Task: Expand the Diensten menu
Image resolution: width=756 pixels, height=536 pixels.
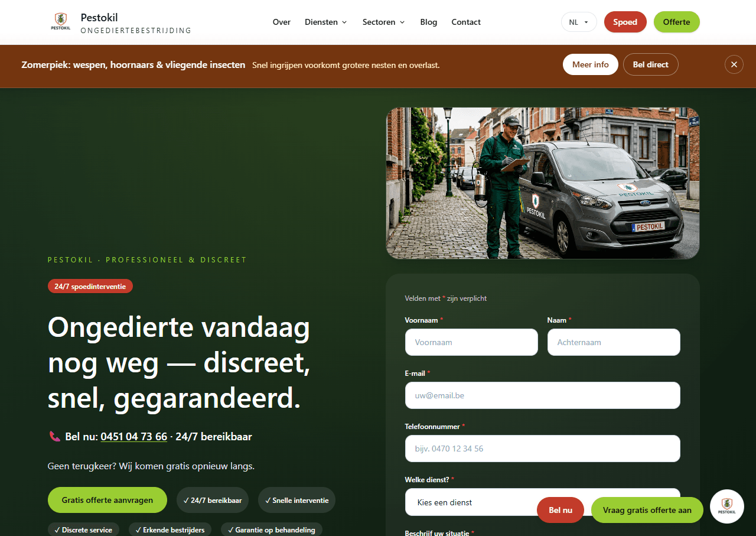Action: [326, 22]
